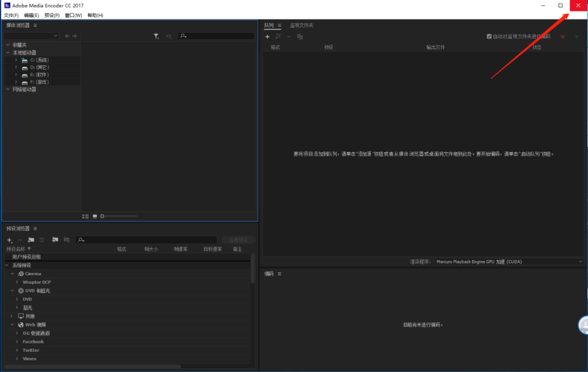Collapse the 收藏夹 section
This screenshot has width=588, height=372.
pyautogui.click(x=8, y=45)
